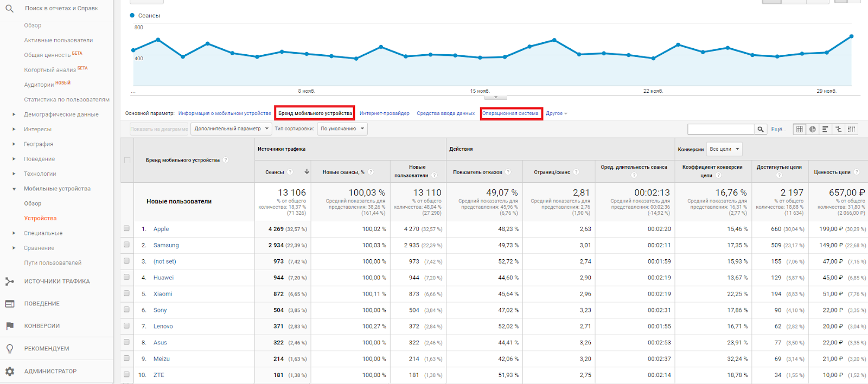This screenshot has height=384, width=868.
Task: Focus the table search input field
Action: coord(721,129)
